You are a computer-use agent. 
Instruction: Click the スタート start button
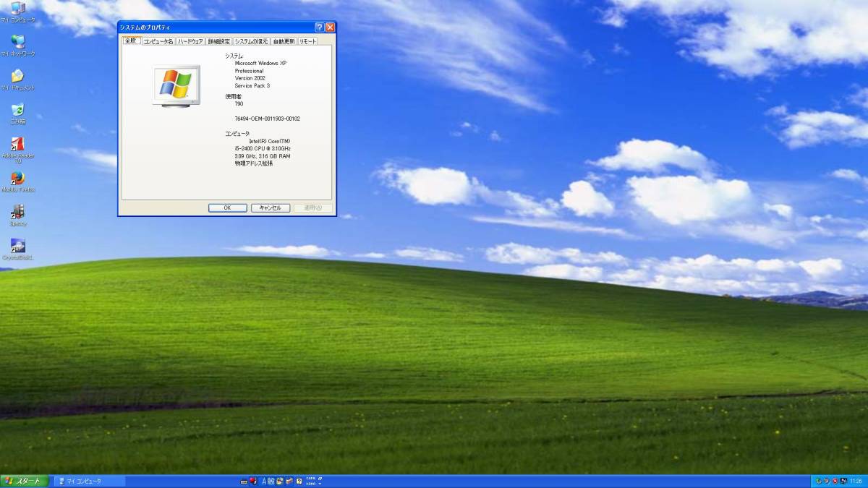click(25, 481)
